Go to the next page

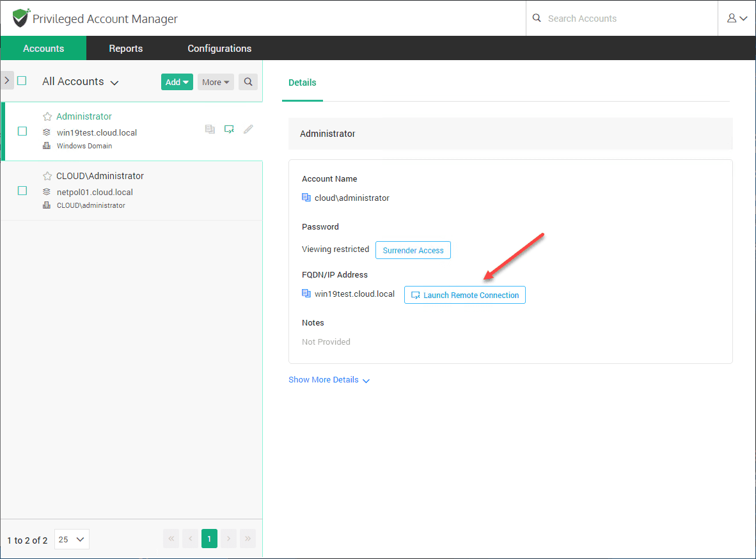click(228, 539)
